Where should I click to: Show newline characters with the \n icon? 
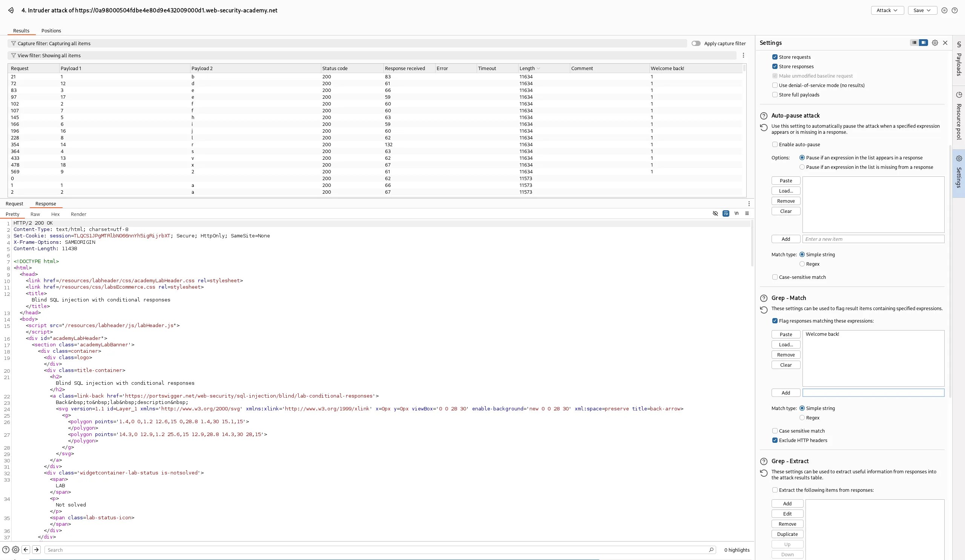[x=736, y=214]
